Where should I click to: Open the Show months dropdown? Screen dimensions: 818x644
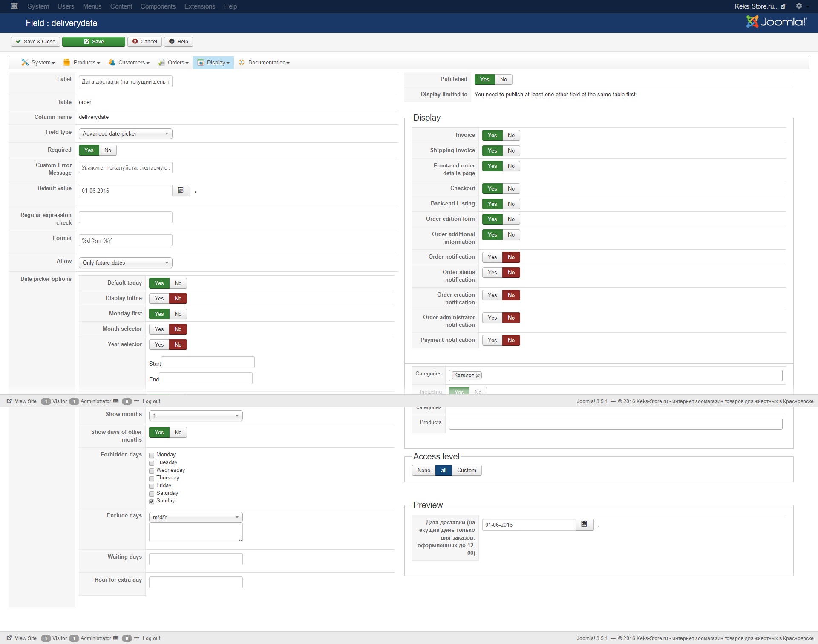pos(196,416)
